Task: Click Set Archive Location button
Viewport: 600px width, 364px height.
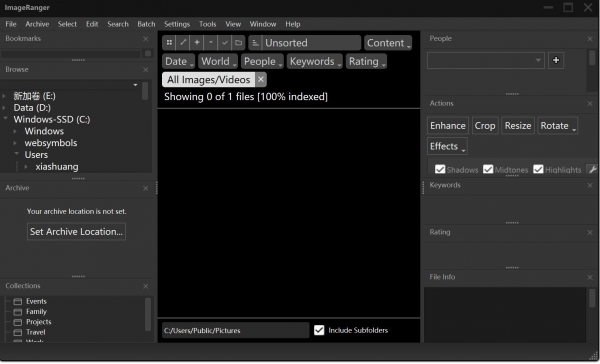Action: pyautogui.click(x=76, y=232)
